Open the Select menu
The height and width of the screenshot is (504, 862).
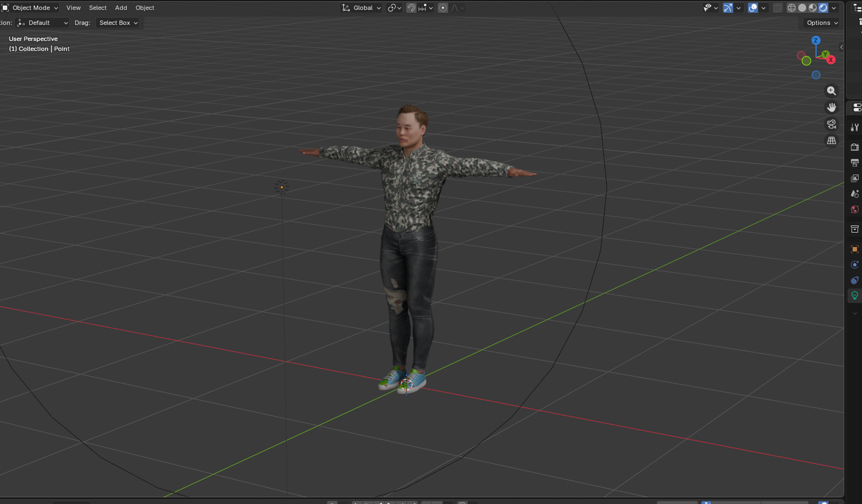[x=98, y=7]
